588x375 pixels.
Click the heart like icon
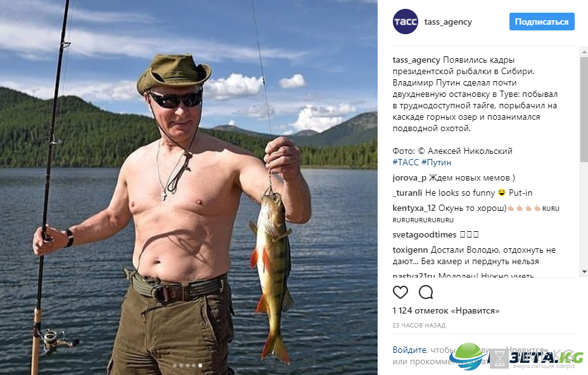[400, 292]
